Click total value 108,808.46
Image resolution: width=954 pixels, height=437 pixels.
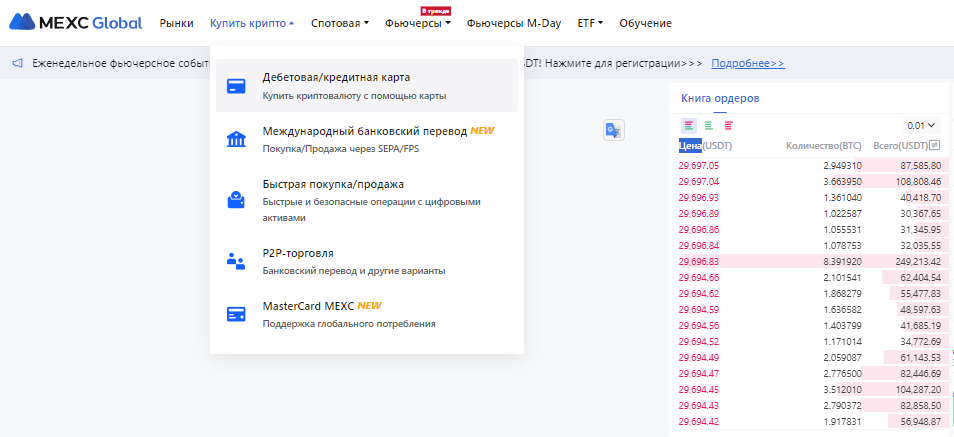pyautogui.click(x=916, y=181)
